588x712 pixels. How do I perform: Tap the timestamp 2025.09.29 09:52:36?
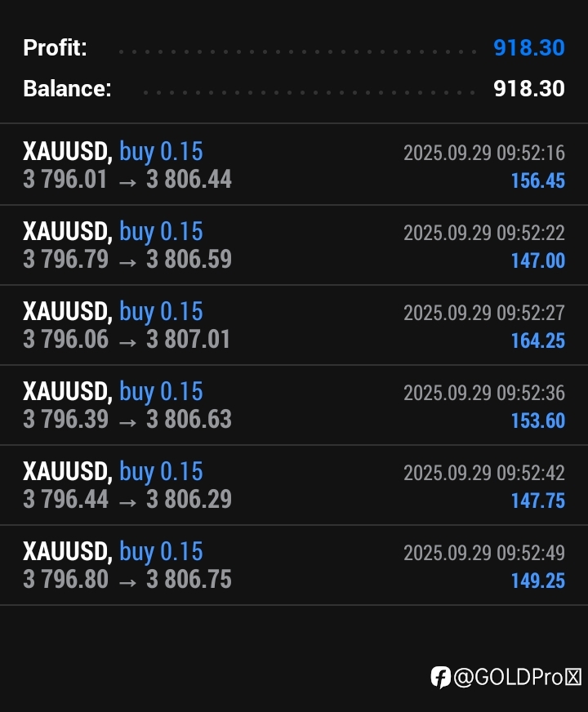(483, 393)
